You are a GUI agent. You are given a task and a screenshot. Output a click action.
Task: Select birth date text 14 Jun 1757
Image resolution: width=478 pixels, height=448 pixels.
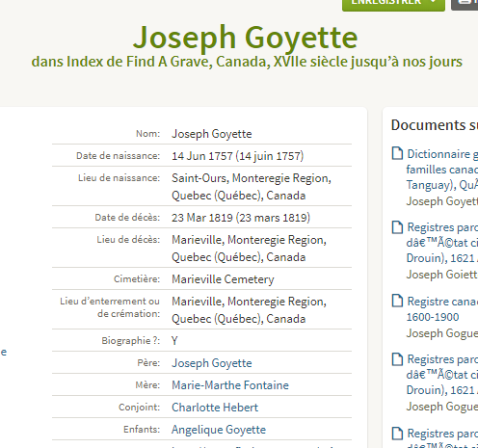click(x=202, y=156)
